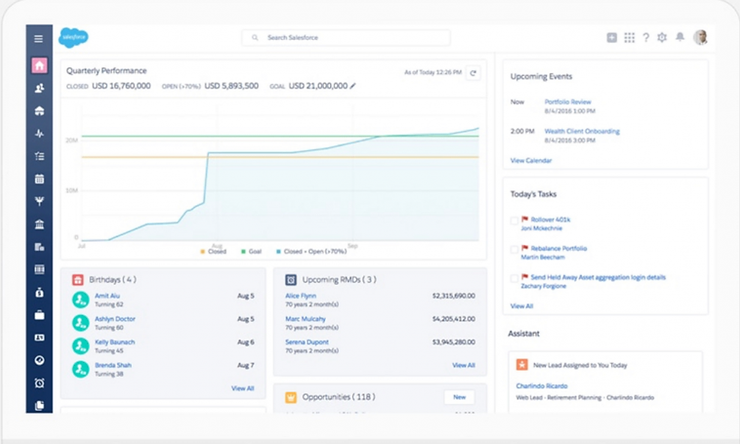This screenshot has width=740, height=444.
Task: Open the calendar icon in sidebar
Action: (x=39, y=179)
